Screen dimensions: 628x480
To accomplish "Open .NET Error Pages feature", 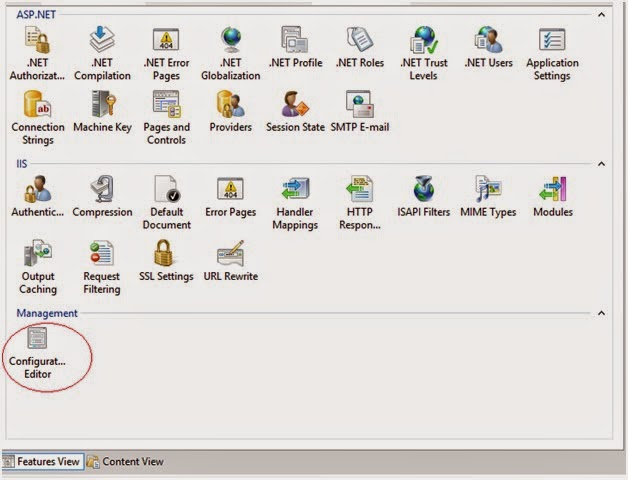I will tap(166, 53).
